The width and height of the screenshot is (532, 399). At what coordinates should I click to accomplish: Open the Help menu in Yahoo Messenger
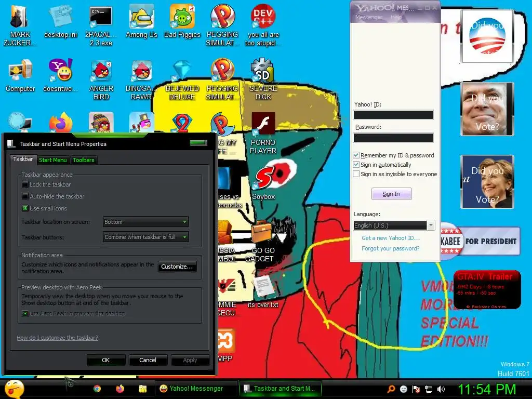396,17
